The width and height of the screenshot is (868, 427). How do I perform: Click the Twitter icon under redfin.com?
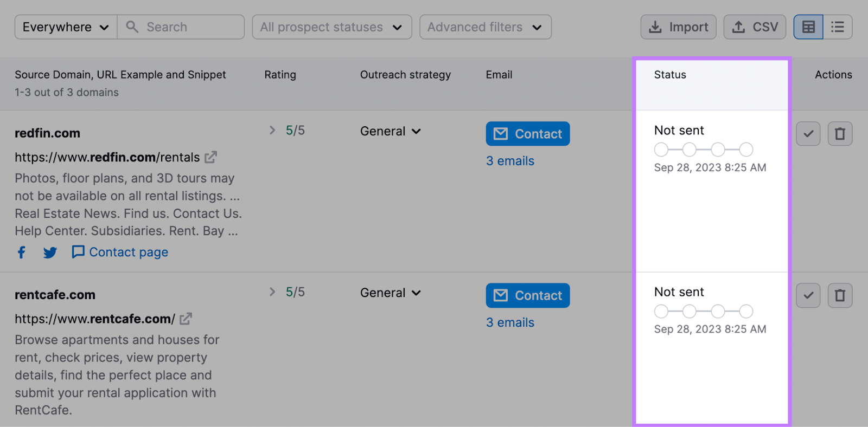(x=49, y=252)
